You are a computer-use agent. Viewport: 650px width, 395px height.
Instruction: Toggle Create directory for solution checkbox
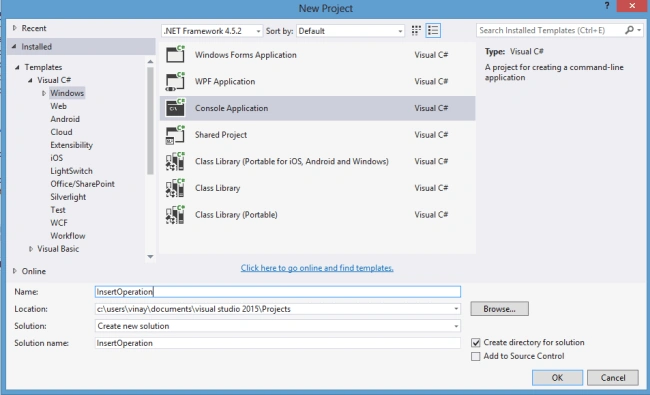point(475,343)
